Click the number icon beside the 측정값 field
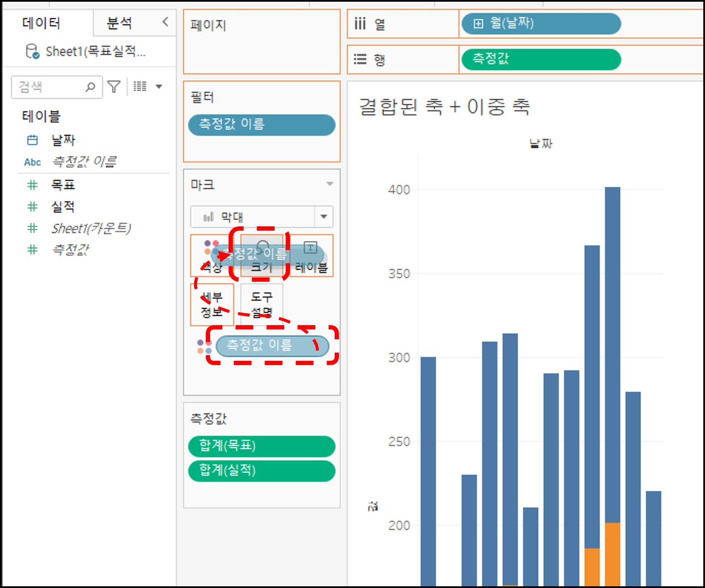 (32, 250)
